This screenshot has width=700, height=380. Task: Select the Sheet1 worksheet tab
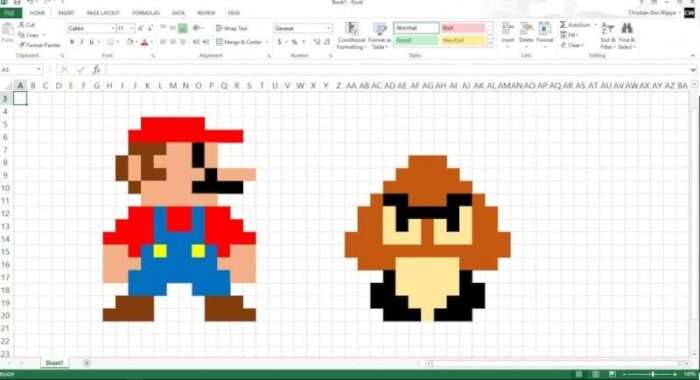click(x=54, y=363)
